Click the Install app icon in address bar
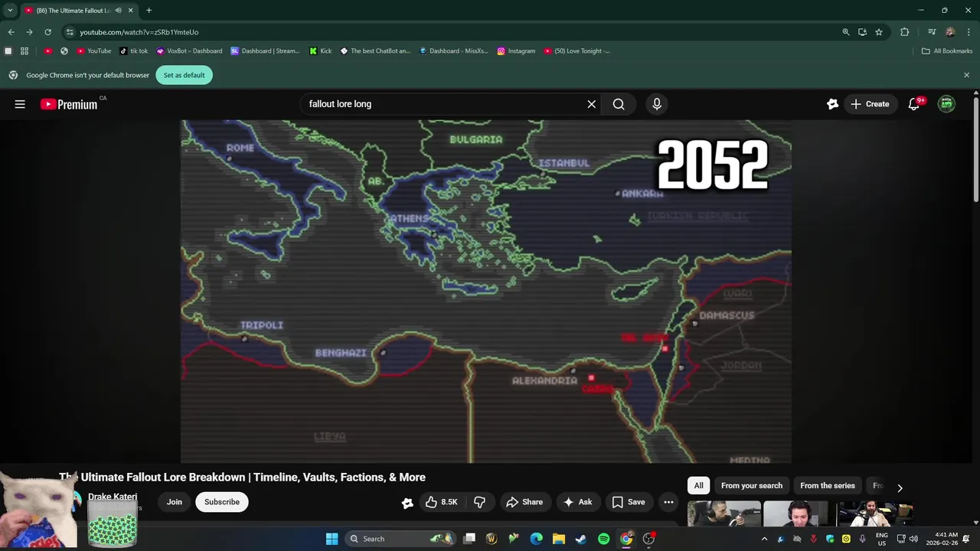Screen dimensions: 980x551 (x=862, y=32)
